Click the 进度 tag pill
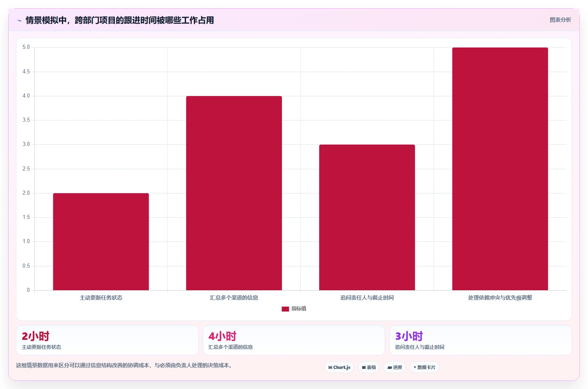This screenshot has height=389, width=588. click(x=395, y=367)
